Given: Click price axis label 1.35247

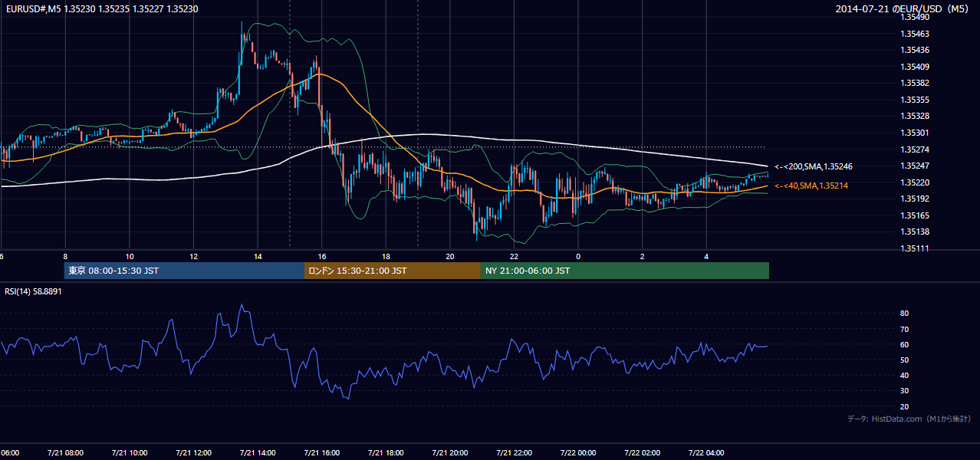Looking at the screenshot, I should 915,166.
